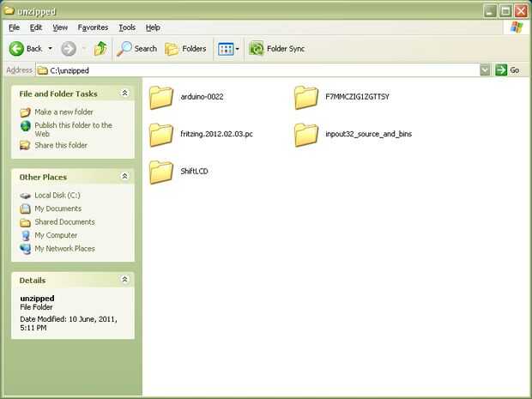Viewport: 532px width, 399px height.
Task: Go to Local Disk (C:)
Action: [57, 196]
